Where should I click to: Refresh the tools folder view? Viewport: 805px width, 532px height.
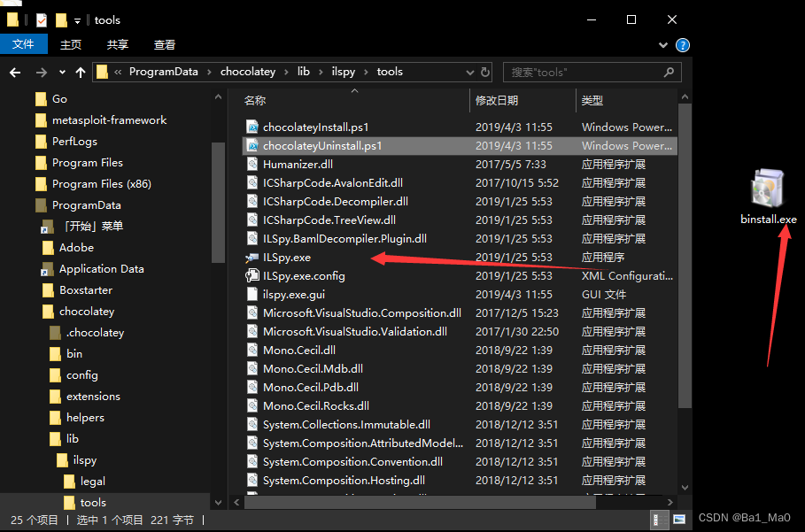484,73
